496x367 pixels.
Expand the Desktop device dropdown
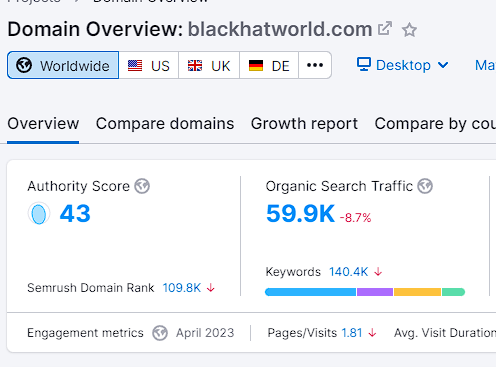[x=403, y=65]
